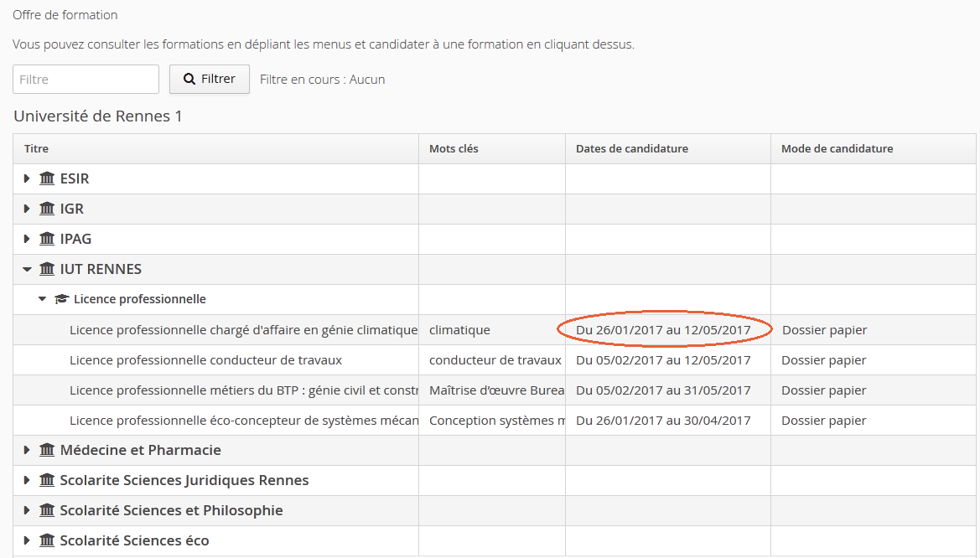Sort by the Mots clés column header

(x=492, y=149)
